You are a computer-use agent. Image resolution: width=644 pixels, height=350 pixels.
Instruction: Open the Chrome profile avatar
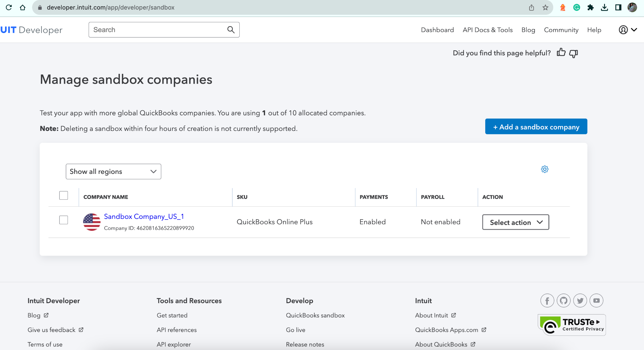tap(632, 8)
